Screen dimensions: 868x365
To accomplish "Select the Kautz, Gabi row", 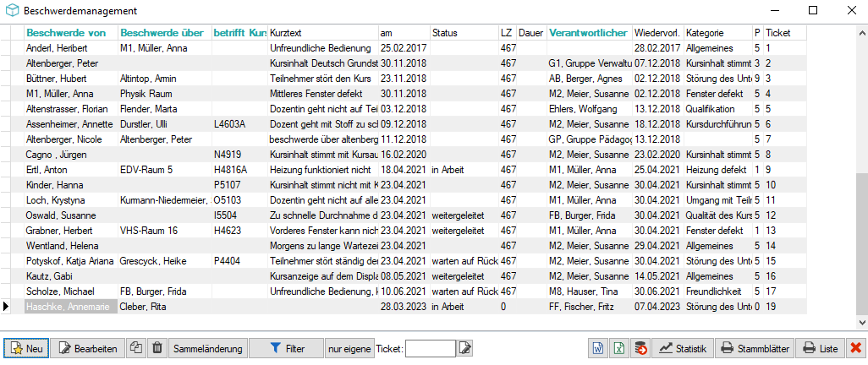I will point(403,276).
